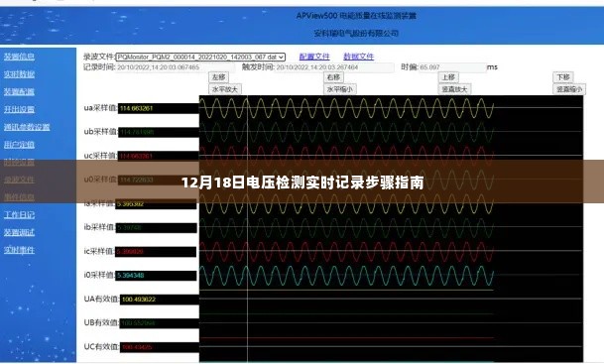Click the red ic waveform trace
Screen dimensions: 604x364
pos(347,252)
